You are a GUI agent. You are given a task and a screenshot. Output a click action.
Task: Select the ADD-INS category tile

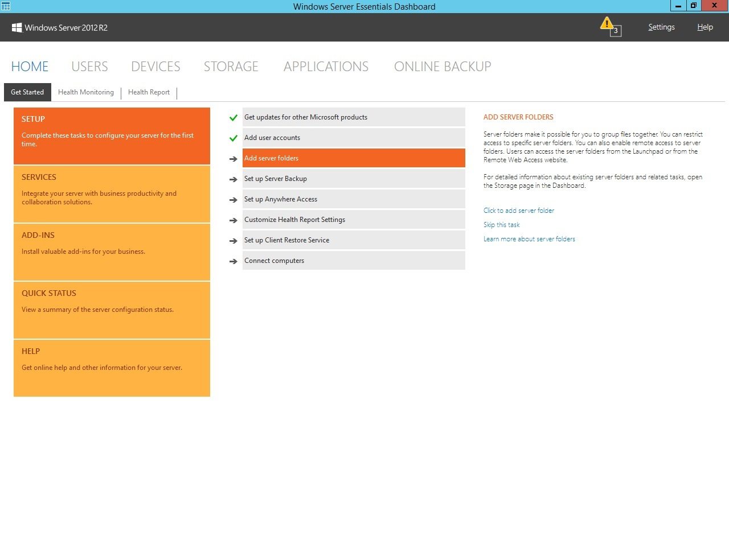pyautogui.click(x=112, y=252)
